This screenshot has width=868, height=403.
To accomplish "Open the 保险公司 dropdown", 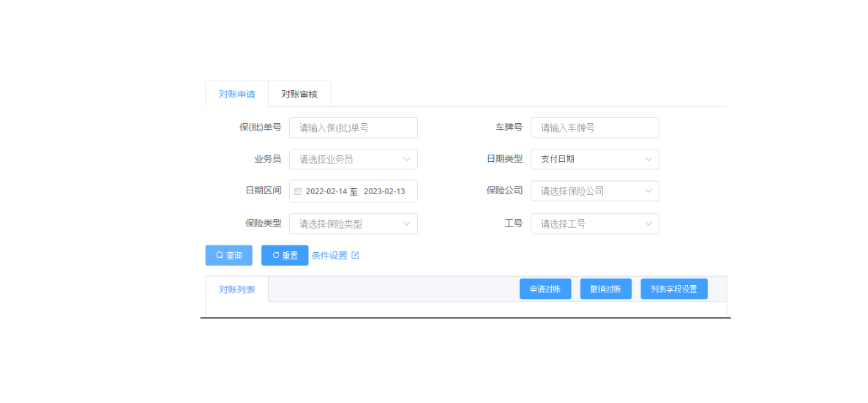I will (595, 191).
